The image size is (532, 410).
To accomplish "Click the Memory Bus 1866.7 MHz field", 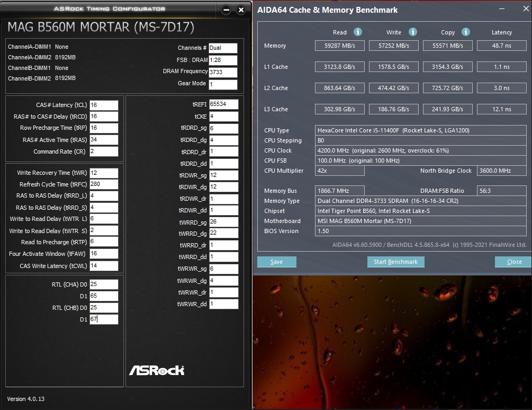I will tap(340, 191).
